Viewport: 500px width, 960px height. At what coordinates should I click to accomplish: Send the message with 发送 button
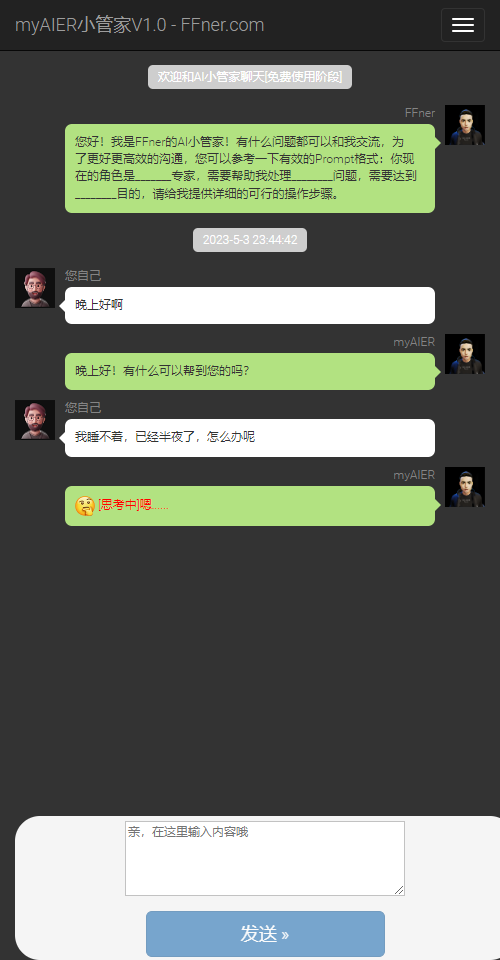point(265,934)
